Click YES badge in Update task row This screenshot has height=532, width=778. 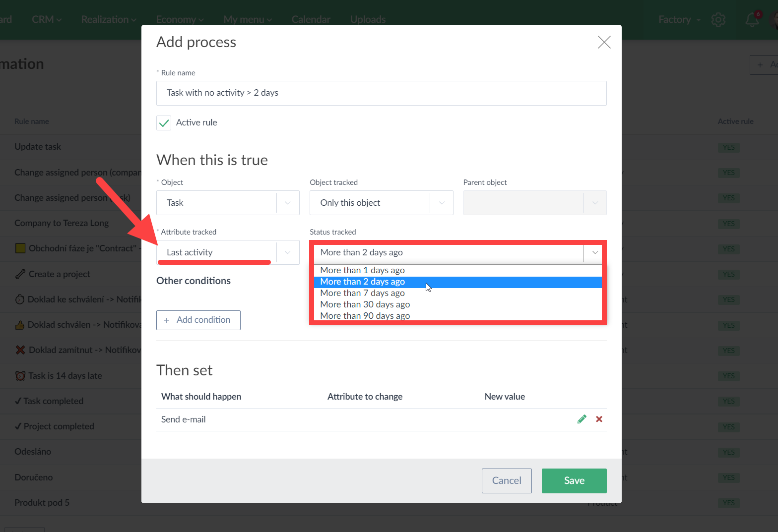pyautogui.click(x=728, y=147)
